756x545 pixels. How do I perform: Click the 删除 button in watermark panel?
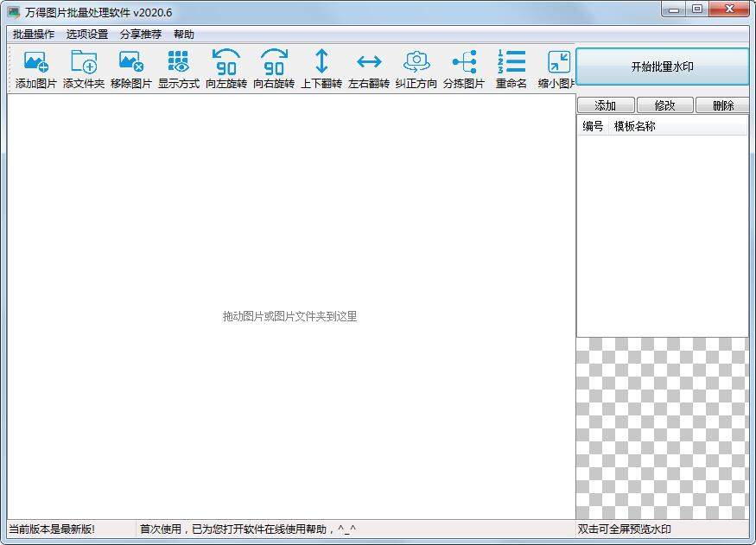(x=722, y=105)
